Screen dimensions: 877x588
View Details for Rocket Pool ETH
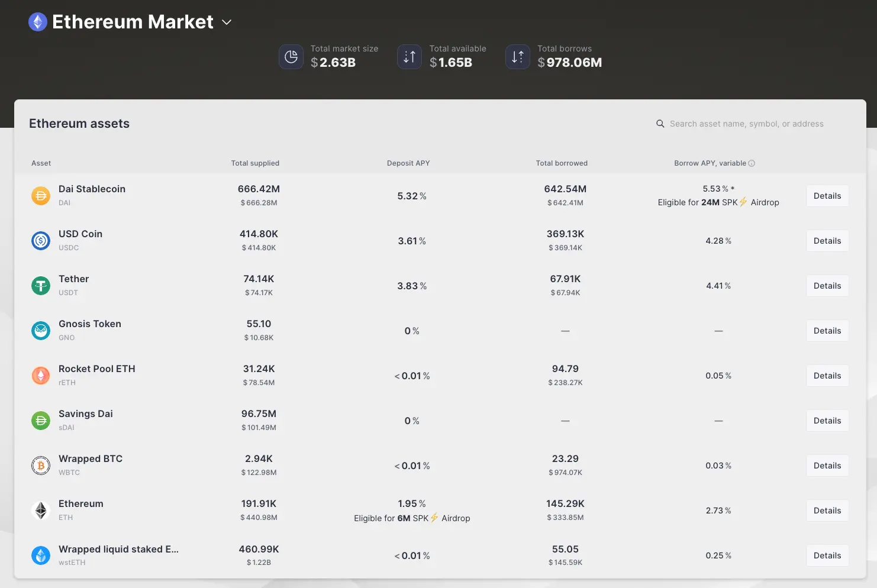[x=827, y=376]
